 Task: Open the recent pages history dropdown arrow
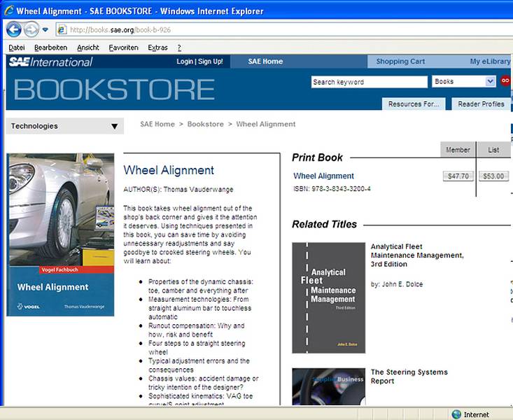click(x=45, y=30)
